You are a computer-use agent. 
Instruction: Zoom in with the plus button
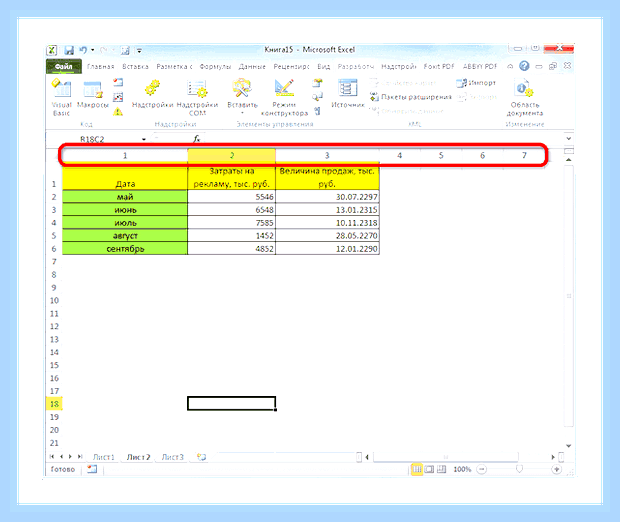tap(556, 469)
